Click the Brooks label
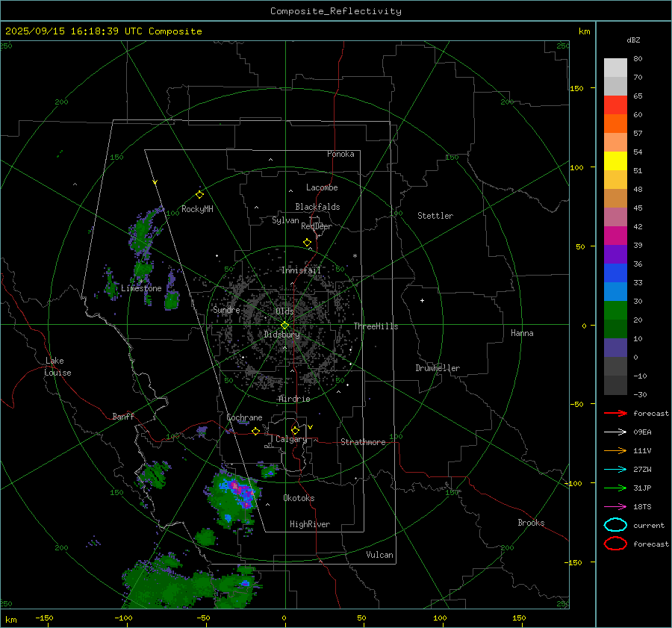 click(531, 523)
